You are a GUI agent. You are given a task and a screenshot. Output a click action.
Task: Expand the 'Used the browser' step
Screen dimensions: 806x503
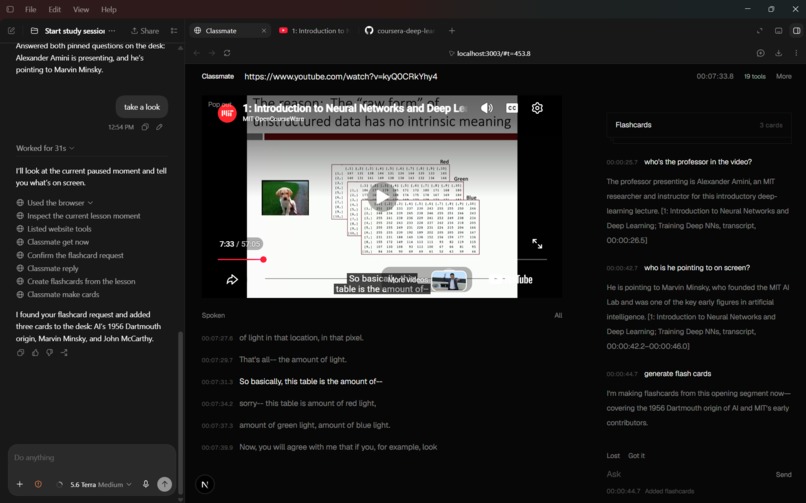54,202
